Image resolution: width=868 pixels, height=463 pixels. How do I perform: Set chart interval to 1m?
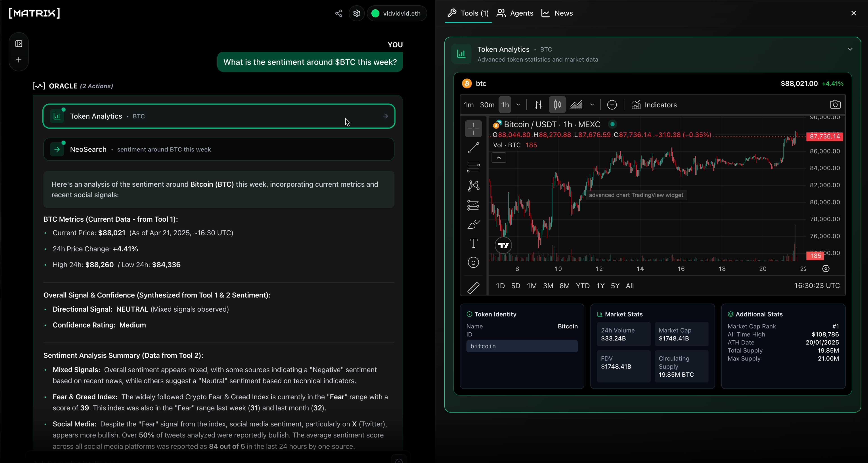click(x=469, y=105)
